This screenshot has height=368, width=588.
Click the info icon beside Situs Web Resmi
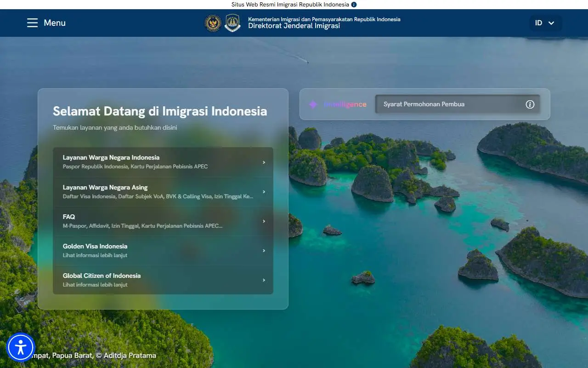coord(354,5)
